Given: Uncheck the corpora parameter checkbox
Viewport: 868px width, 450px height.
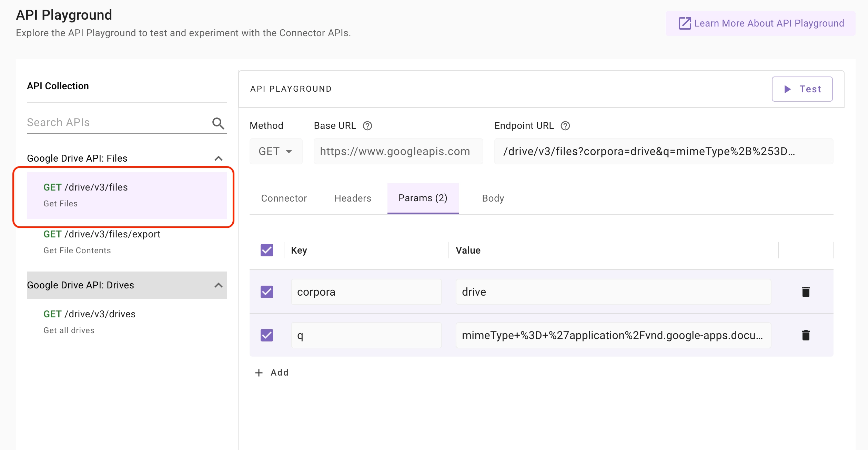Looking at the screenshot, I should 266,292.
